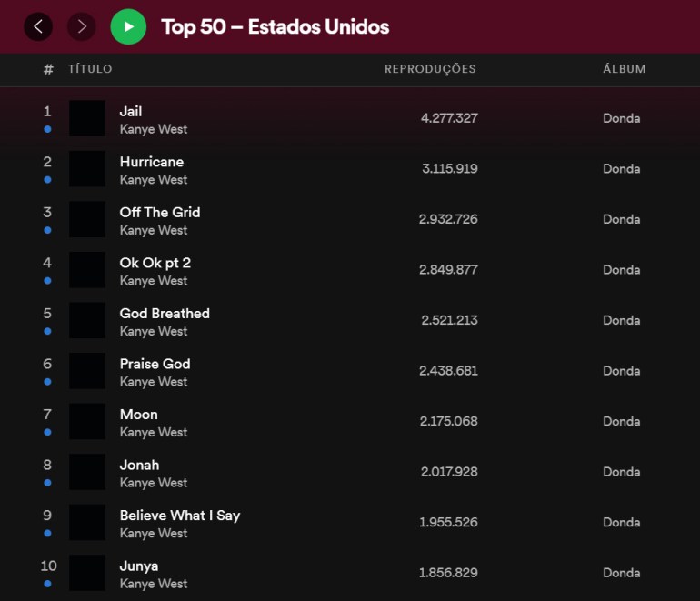Open Kanye West link under Junya
Image resolution: width=700 pixels, height=601 pixels.
point(153,584)
